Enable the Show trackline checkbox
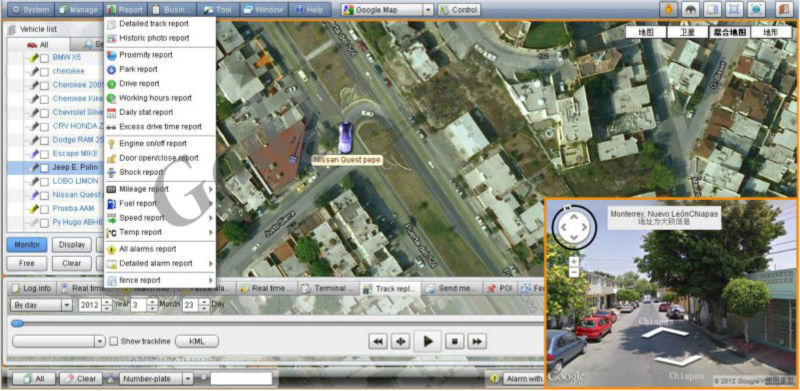Viewport: 800px width, 391px height. pyautogui.click(x=114, y=341)
